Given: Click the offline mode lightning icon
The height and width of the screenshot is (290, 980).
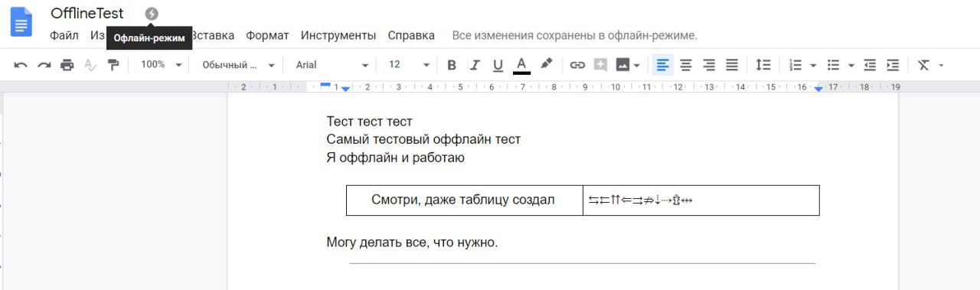Looking at the screenshot, I should tap(152, 14).
